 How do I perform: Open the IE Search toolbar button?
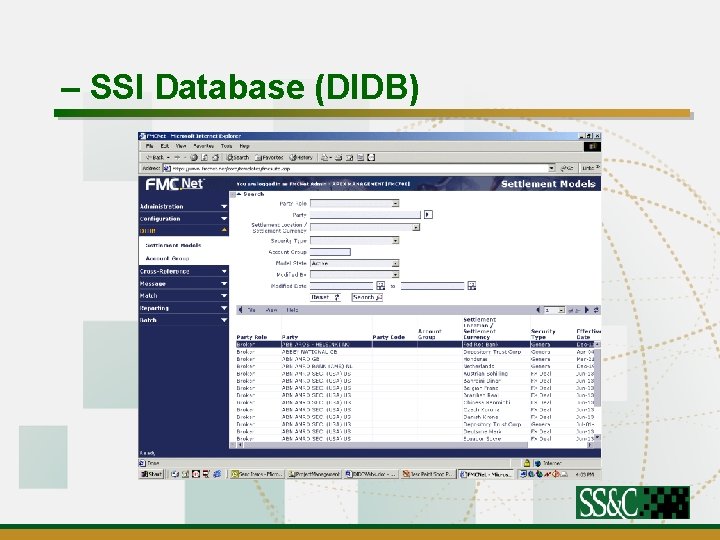[x=237, y=158]
